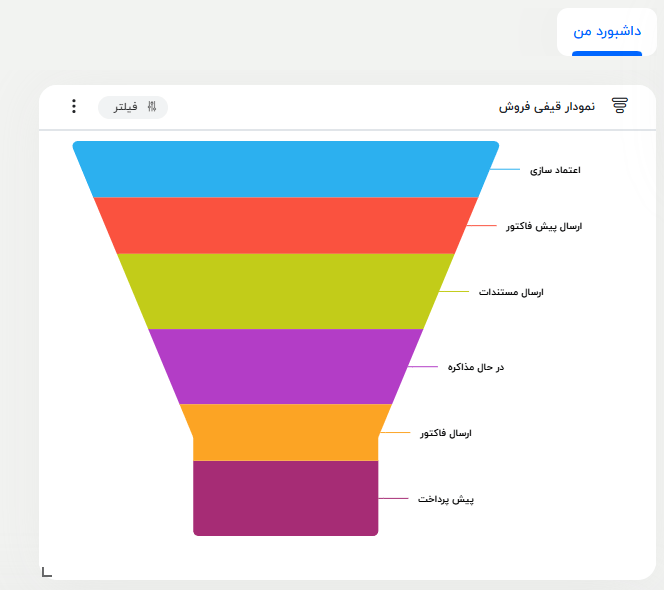The width and height of the screenshot is (664, 590).
Task: Select the orange ارسال فاکتور funnel segment
Action: click(x=285, y=432)
